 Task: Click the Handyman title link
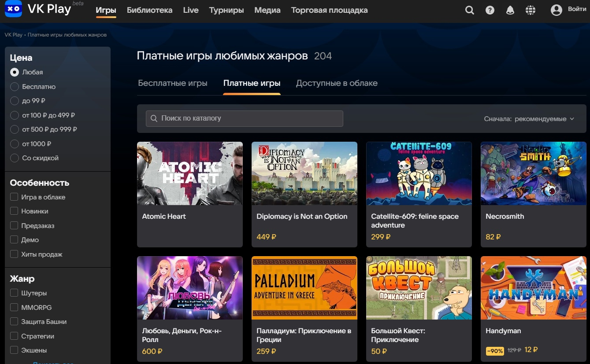503,331
